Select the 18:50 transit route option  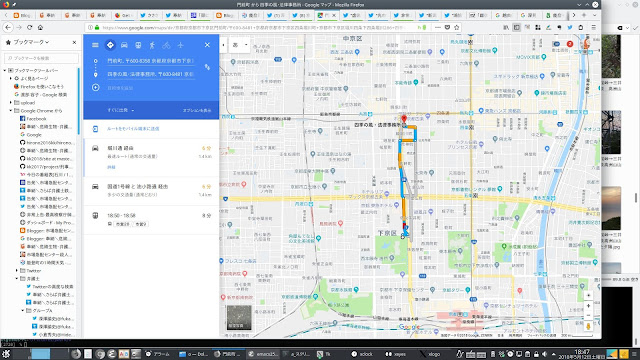pos(151,220)
